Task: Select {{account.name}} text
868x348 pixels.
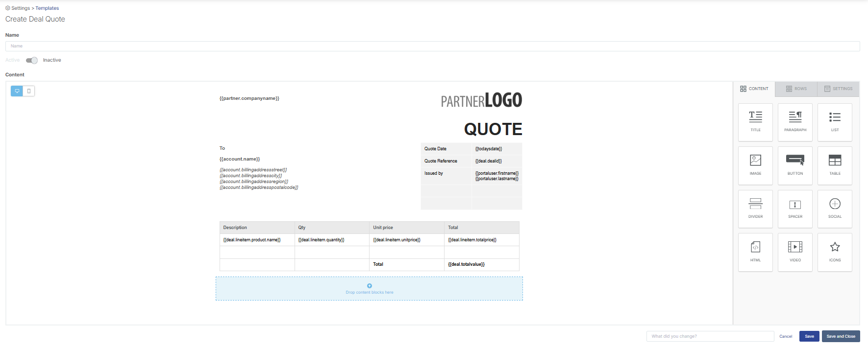Action: tap(240, 159)
